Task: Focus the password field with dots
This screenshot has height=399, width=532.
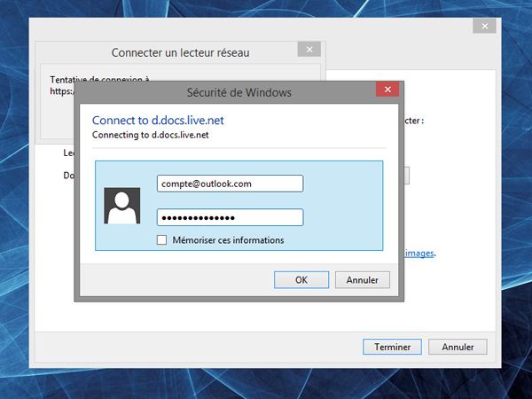Action: tap(230, 217)
